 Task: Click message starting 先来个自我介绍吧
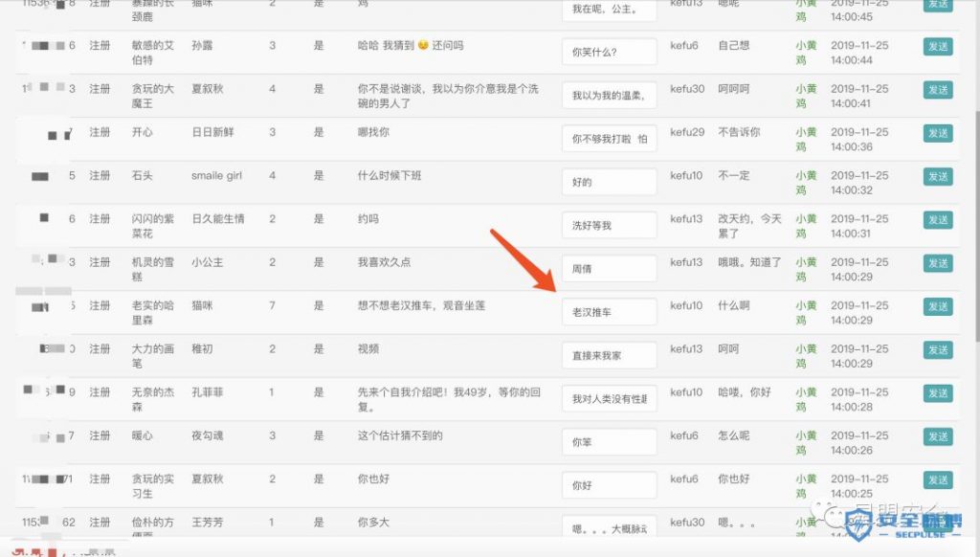[449, 399]
